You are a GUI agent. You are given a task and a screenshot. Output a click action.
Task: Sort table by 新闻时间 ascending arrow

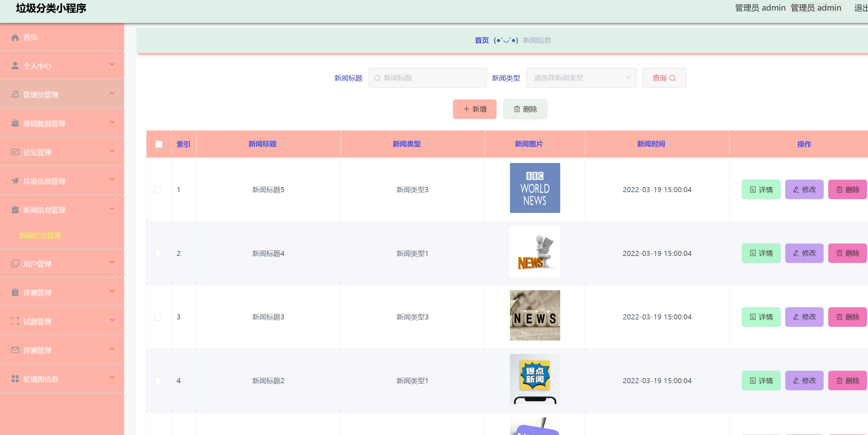[x=670, y=142]
